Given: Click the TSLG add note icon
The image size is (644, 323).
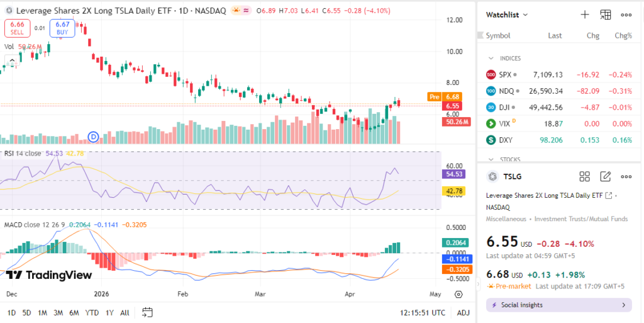Looking at the screenshot, I should pos(605,177).
